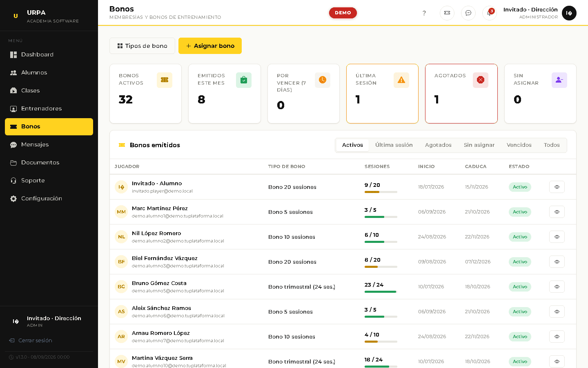Viewport: 588px width, 368px height.
Task: Open Configuración in the sidebar
Action: coord(49,198)
